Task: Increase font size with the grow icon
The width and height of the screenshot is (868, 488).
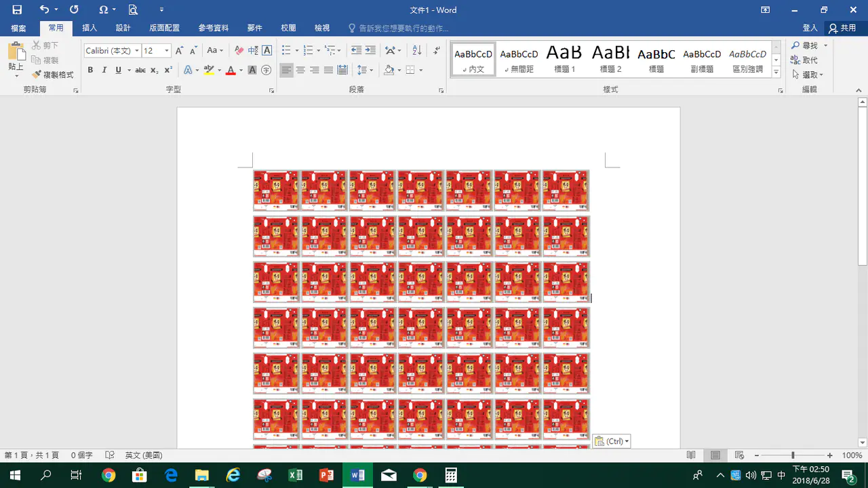Action: click(x=180, y=51)
